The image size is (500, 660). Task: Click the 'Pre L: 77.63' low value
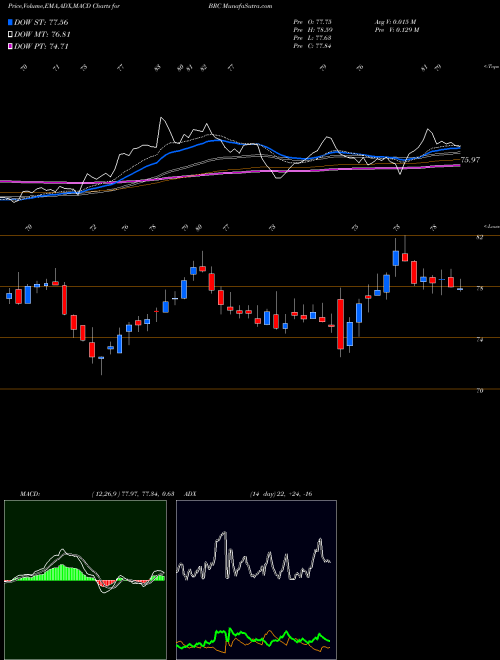(312, 38)
